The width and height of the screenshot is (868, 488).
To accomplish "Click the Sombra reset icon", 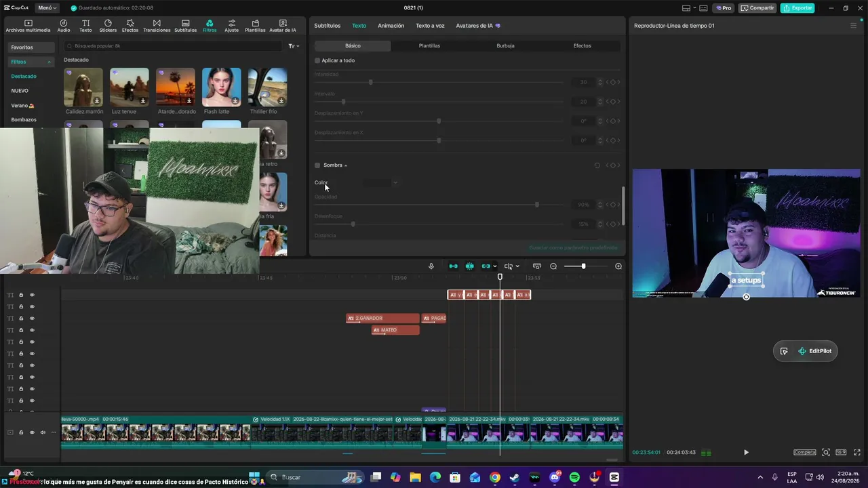I will 597,165.
